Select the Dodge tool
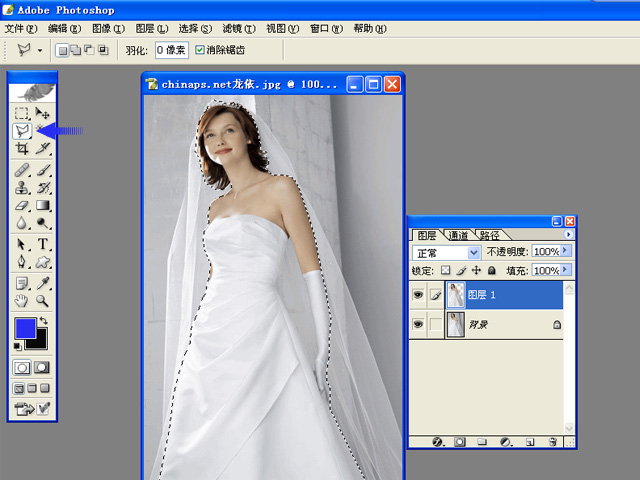 [42, 223]
